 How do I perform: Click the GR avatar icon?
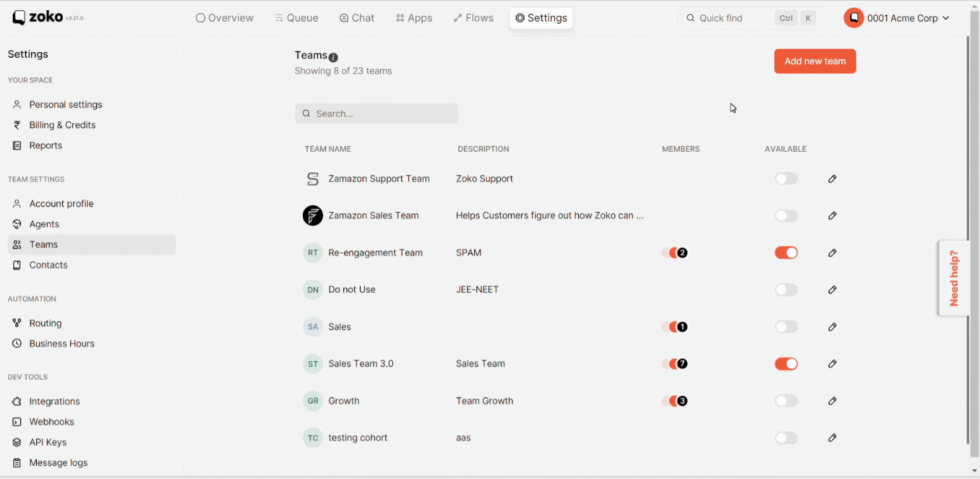click(x=313, y=401)
